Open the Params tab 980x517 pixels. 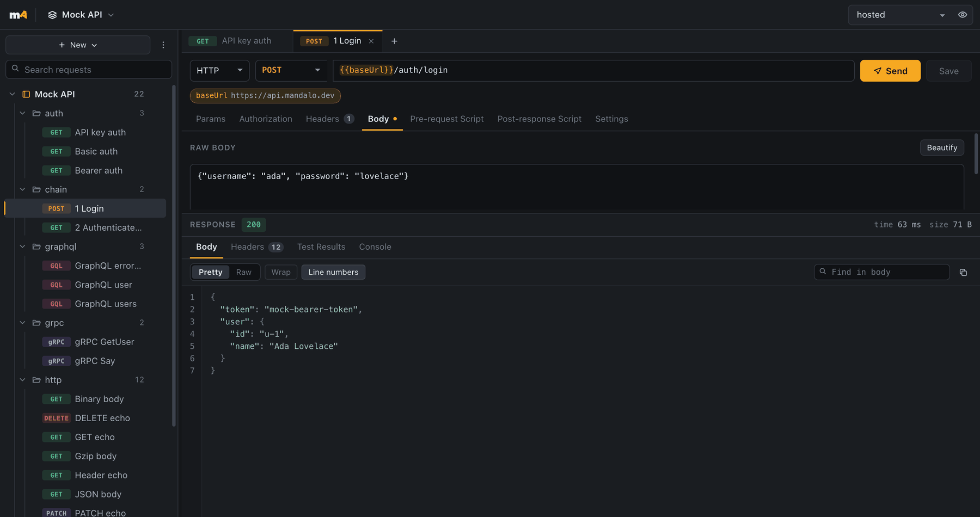point(211,119)
